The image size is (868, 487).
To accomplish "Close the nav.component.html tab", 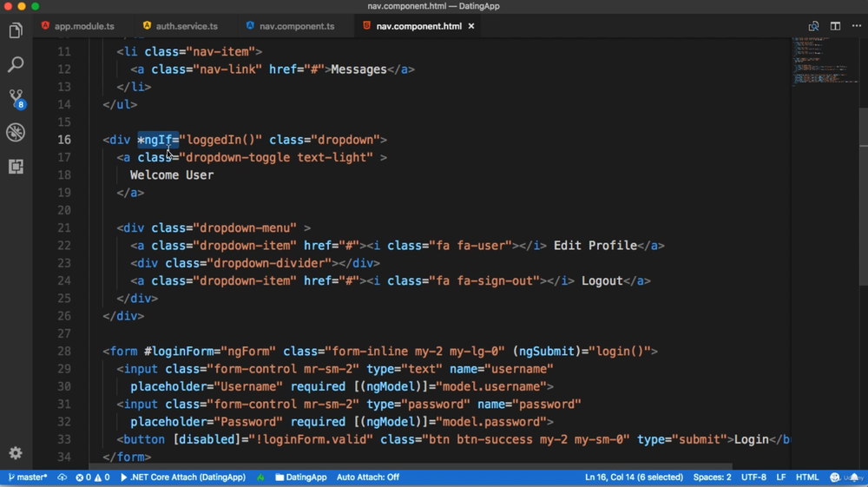I will (471, 26).
